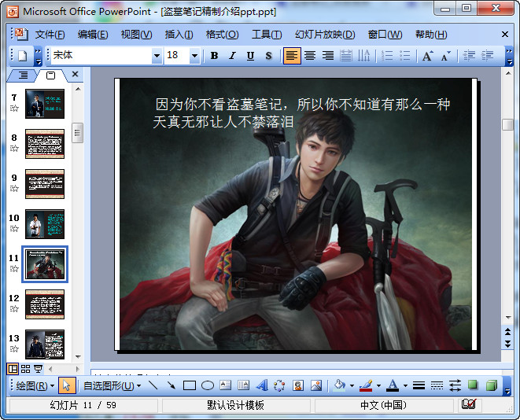Increase indent level

coord(487,55)
